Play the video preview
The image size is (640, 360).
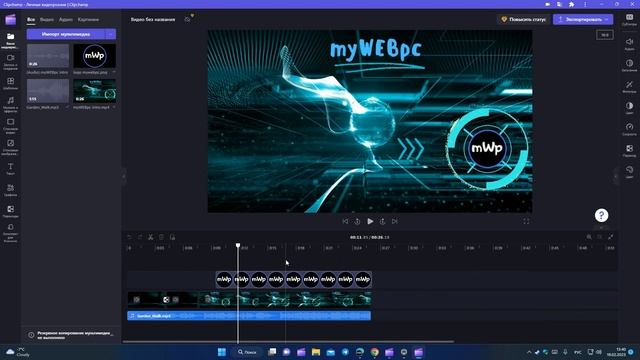coord(370,221)
